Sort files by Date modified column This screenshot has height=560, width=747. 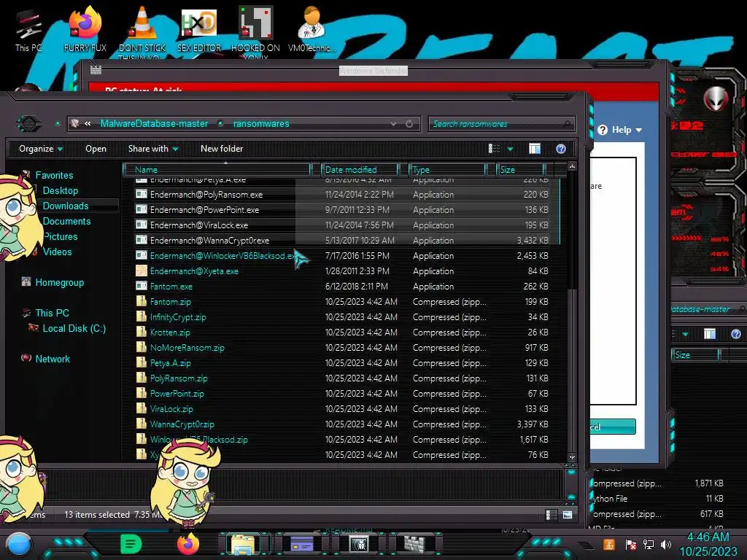pyautogui.click(x=360, y=169)
